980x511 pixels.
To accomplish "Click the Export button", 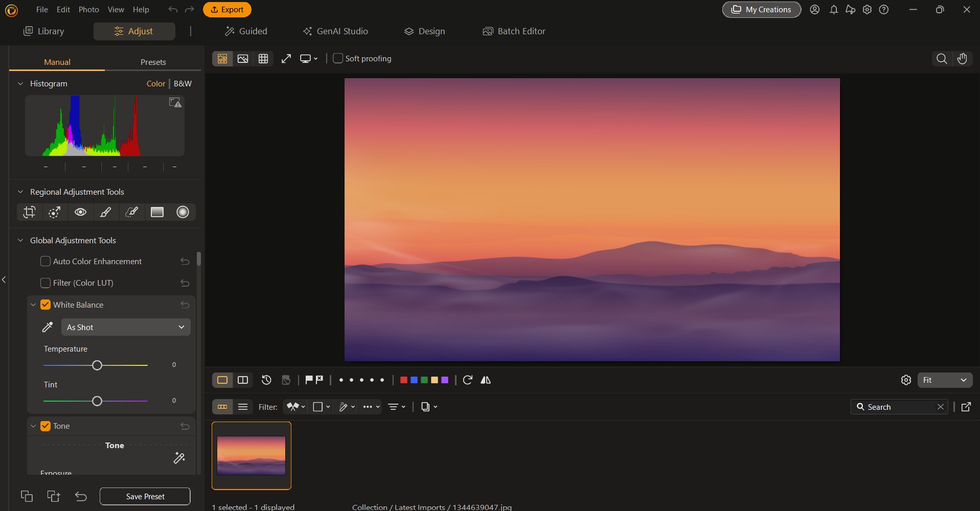I will tap(226, 9).
